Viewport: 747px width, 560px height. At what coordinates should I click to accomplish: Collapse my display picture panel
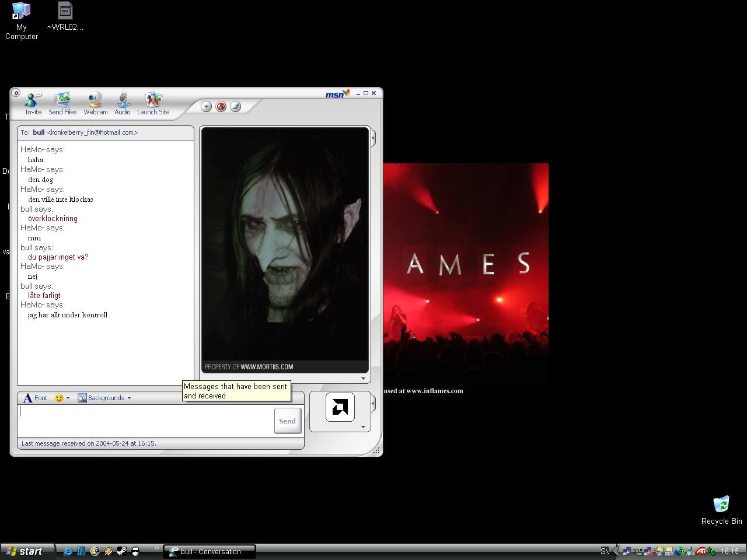[x=373, y=403]
